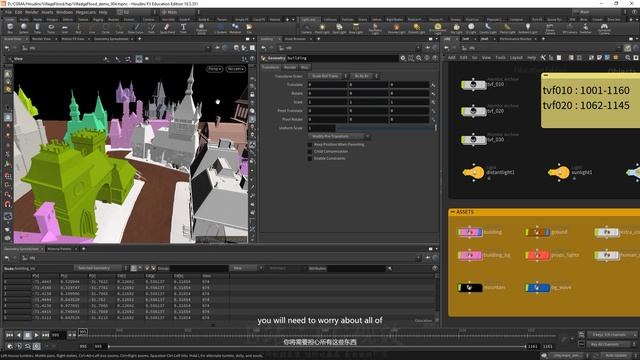Select the bg_wave geometry node

(537, 288)
